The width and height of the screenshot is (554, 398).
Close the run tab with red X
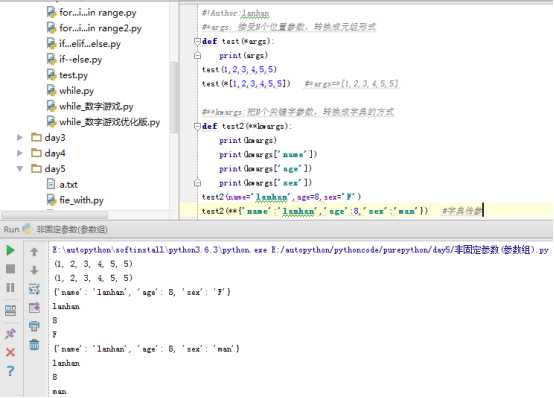point(10,352)
